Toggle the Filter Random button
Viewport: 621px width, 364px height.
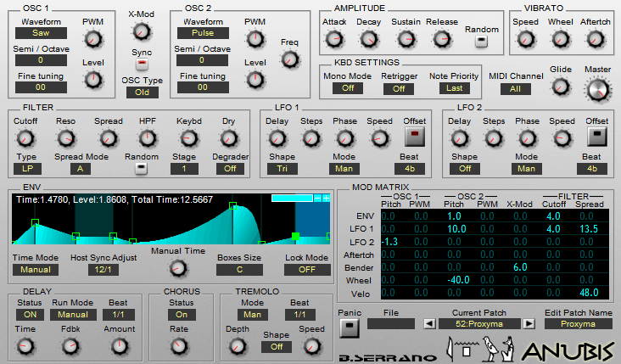click(142, 168)
